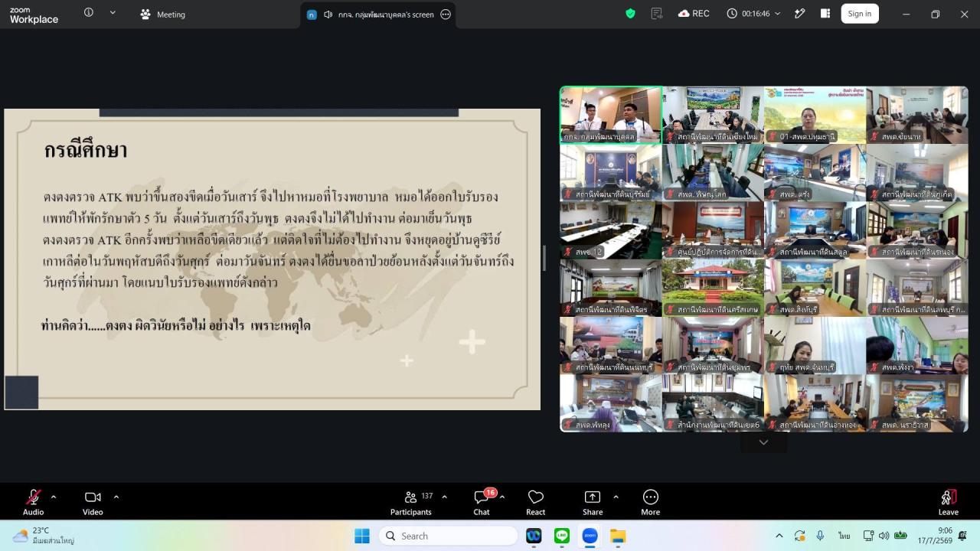Viewport: 980px width, 551px height.
Task: Open the LINE app in taskbar
Action: click(x=562, y=536)
